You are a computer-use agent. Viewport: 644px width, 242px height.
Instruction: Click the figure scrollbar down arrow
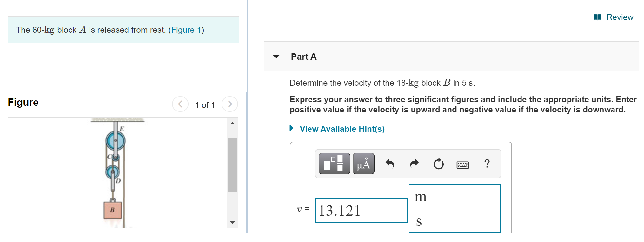coord(233,222)
